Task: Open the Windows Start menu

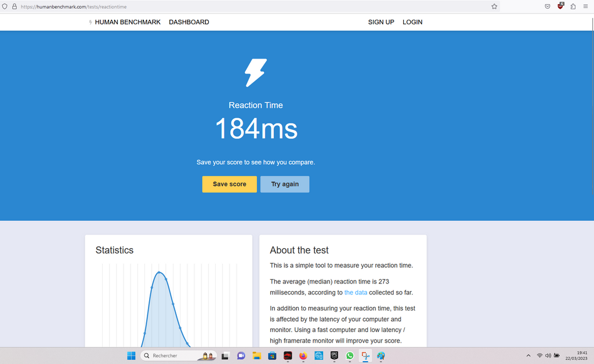Action: pyautogui.click(x=131, y=355)
